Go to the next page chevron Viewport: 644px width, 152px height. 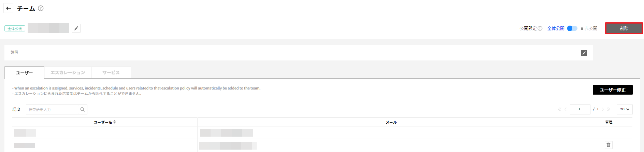(603, 109)
